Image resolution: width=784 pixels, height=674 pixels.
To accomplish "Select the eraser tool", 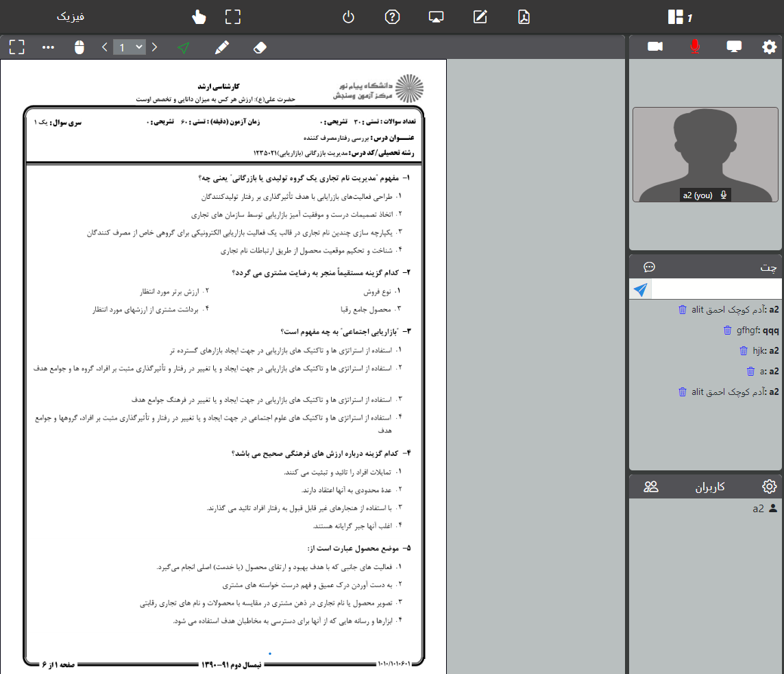I will (259, 47).
